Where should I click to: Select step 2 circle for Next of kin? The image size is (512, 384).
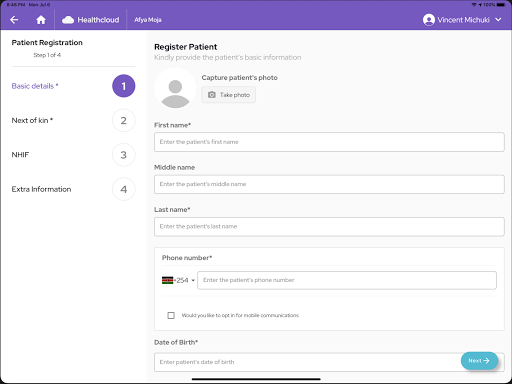(x=124, y=120)
